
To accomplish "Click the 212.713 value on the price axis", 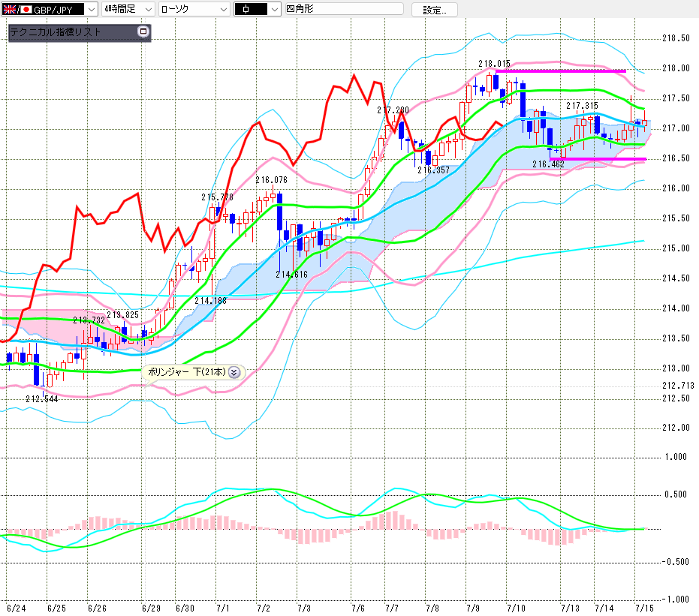I will [x=678, y=385].
